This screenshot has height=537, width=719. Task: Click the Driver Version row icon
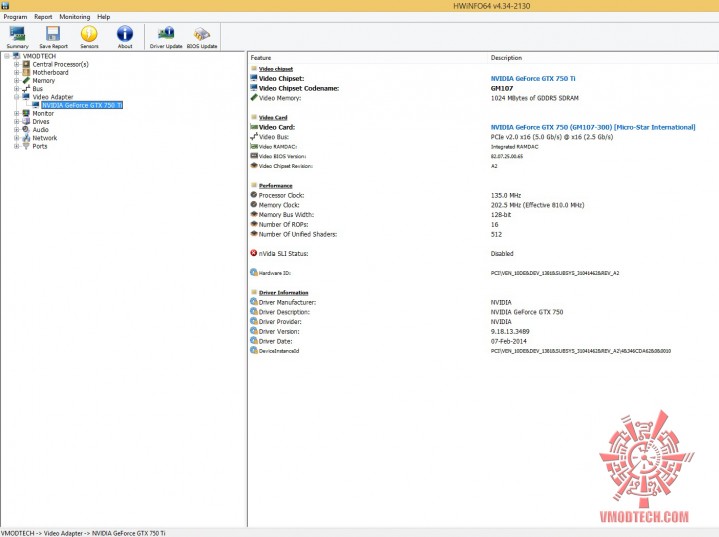[x=254, y=331]
